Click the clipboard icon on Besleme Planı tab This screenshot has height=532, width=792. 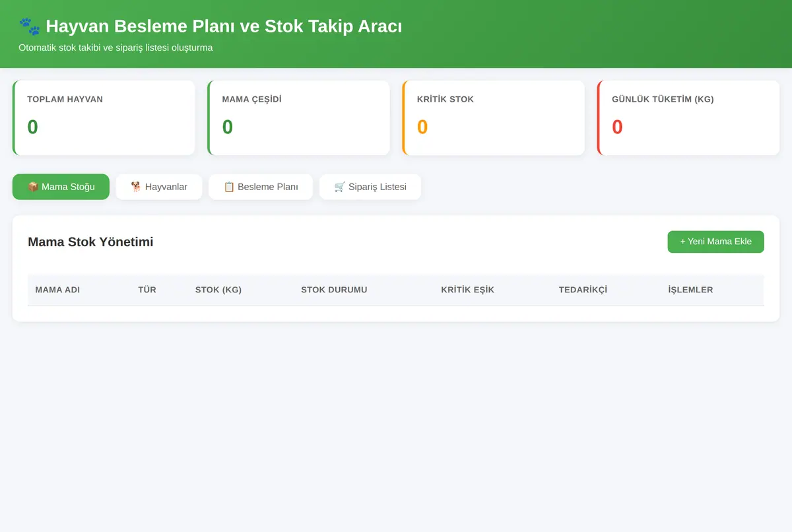coord(229,187)
